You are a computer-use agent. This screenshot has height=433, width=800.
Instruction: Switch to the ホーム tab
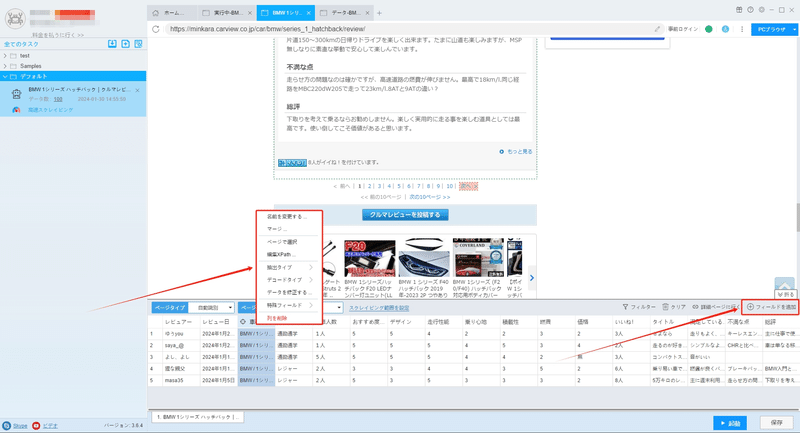172,13
